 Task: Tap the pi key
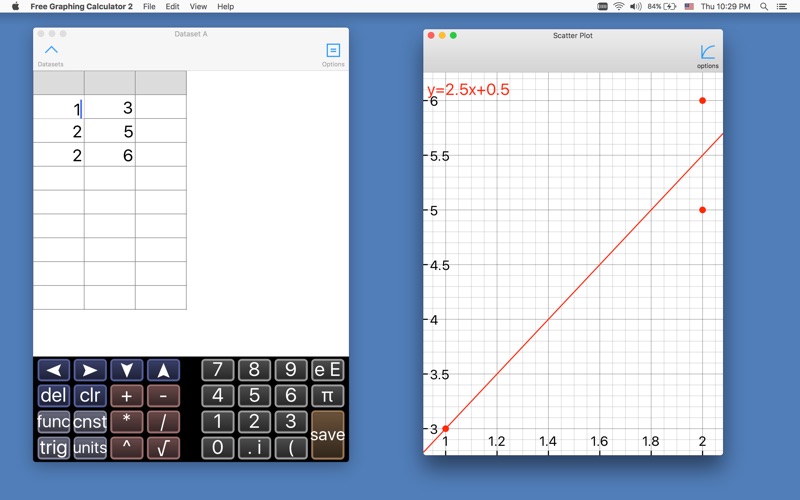(328, 395)
